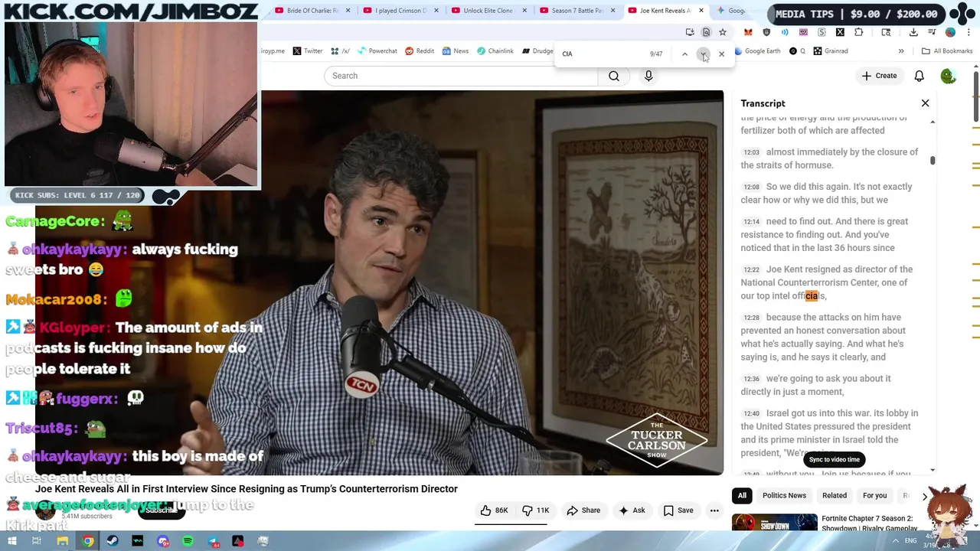Screen dimensions: 980x551
Task: Open Powerchat bookmark
Action: click(377, 51)
